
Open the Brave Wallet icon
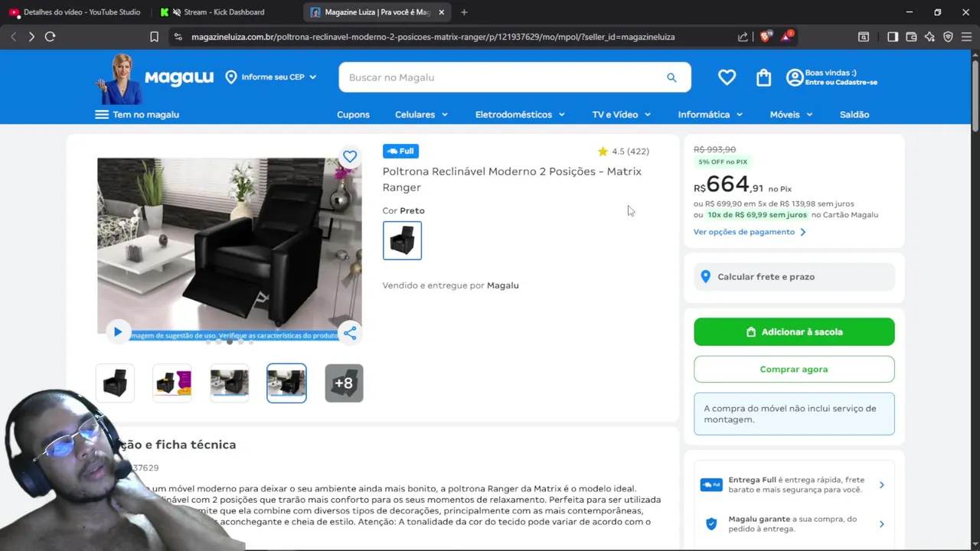[x=911, y=37]
